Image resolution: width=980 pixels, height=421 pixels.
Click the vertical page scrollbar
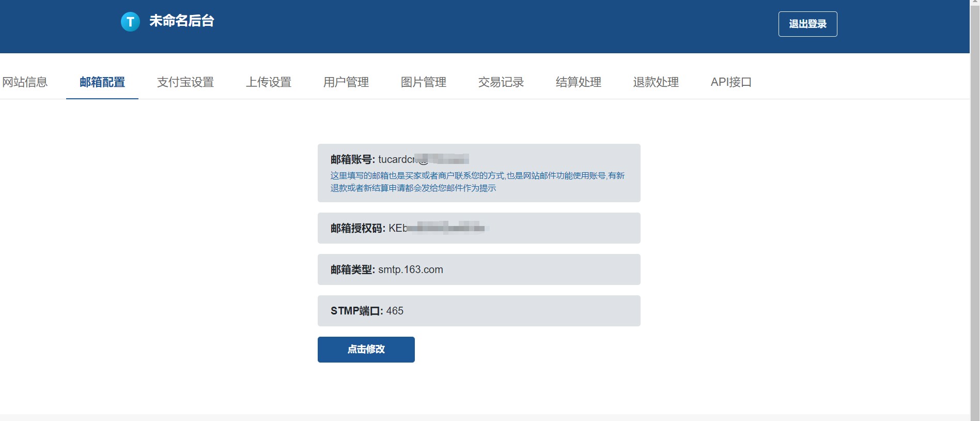(974, 207)
